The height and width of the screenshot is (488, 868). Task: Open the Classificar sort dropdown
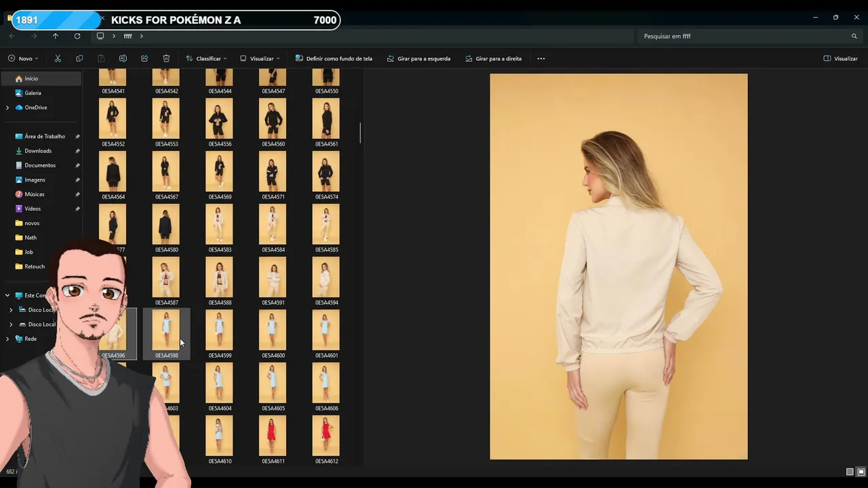206,58
